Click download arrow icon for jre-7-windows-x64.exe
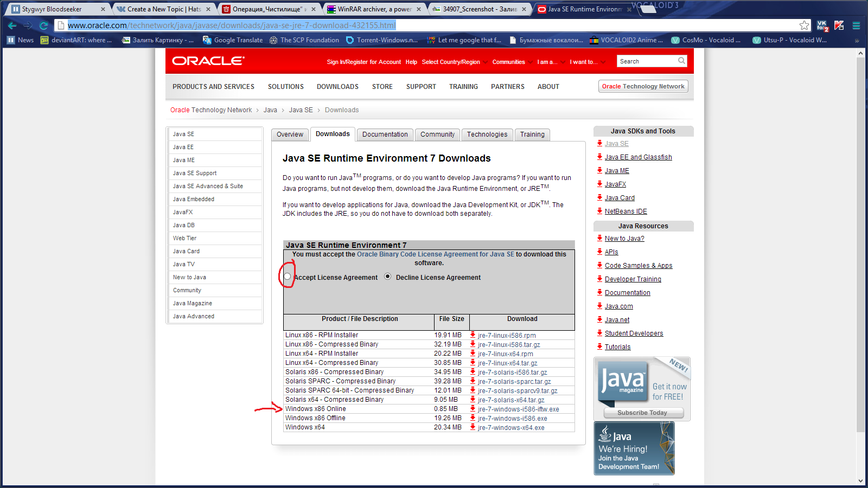The image size is (868, 488). 473,427
